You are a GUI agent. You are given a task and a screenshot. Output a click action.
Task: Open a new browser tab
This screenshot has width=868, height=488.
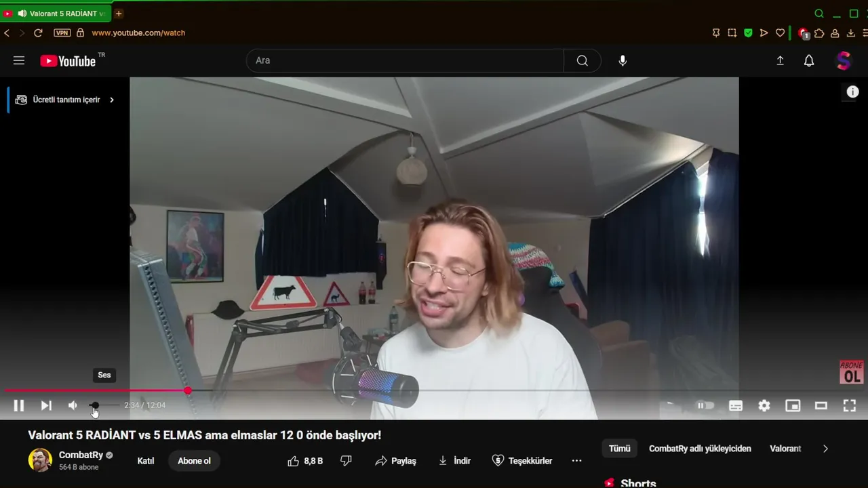pos(119,14)
